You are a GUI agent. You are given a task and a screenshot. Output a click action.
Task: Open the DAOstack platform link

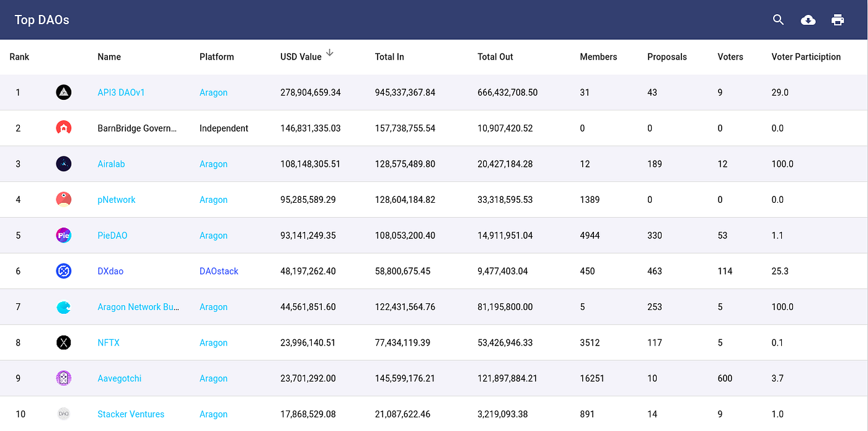[x=219, y=271]
